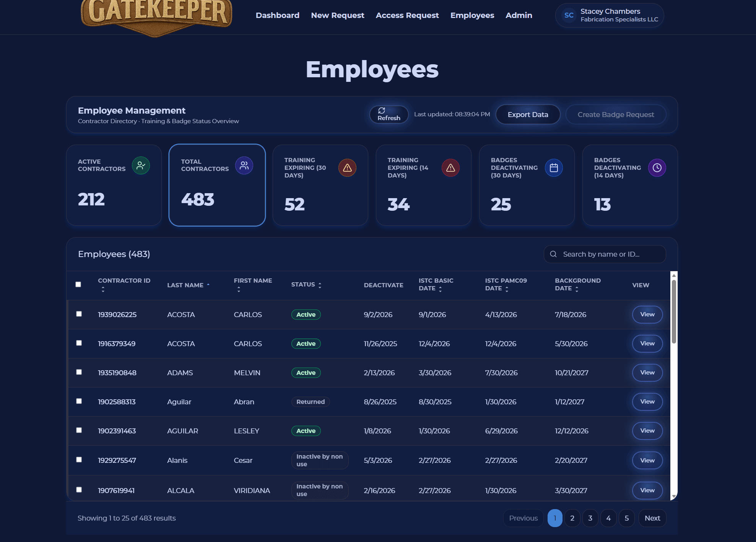This screenshot has width=756, height=542.
Task: Select checkbox for contractor 1916379349
Action: pos(79,343)
